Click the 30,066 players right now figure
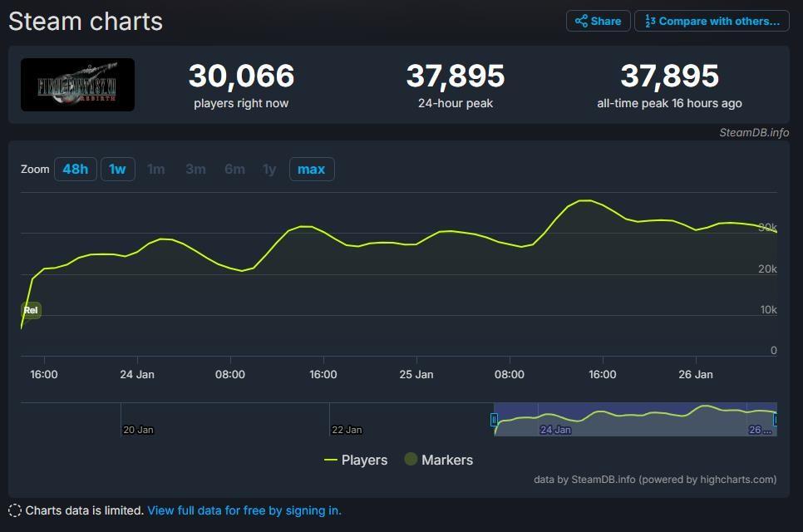This screenshot has width=803, height=532. tap(241, 76)
